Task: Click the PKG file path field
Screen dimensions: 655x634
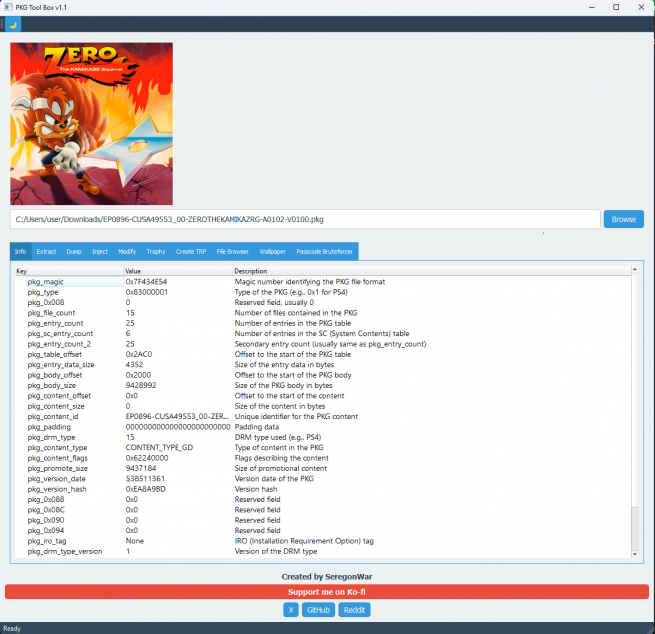Action: pos(305,219)
